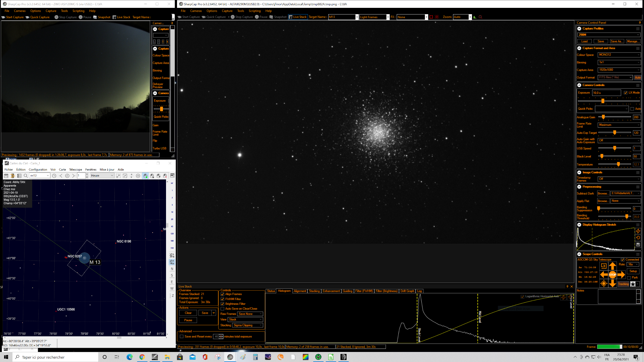Open the Capture Area 1920x1080 dropdown
This screenshot has width=644, height=362.
click(619, 70)
